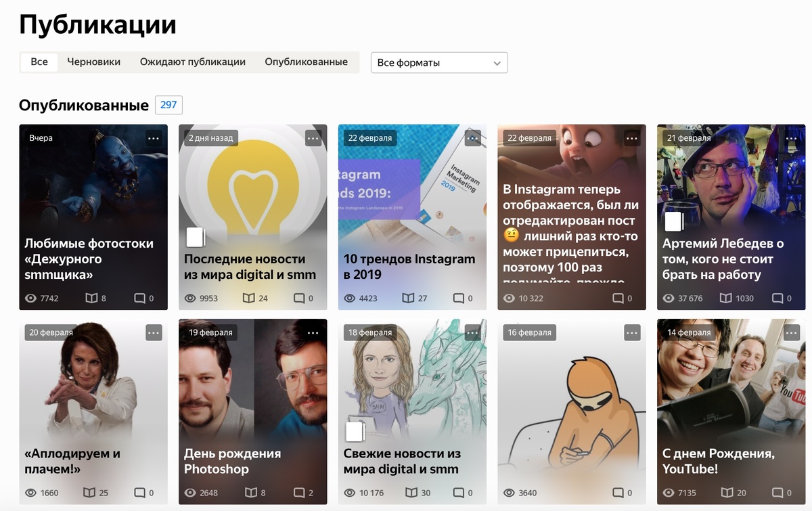Click comments icon on Любимые фотостоки card
812x511 pixels.
tap(140, 298)
